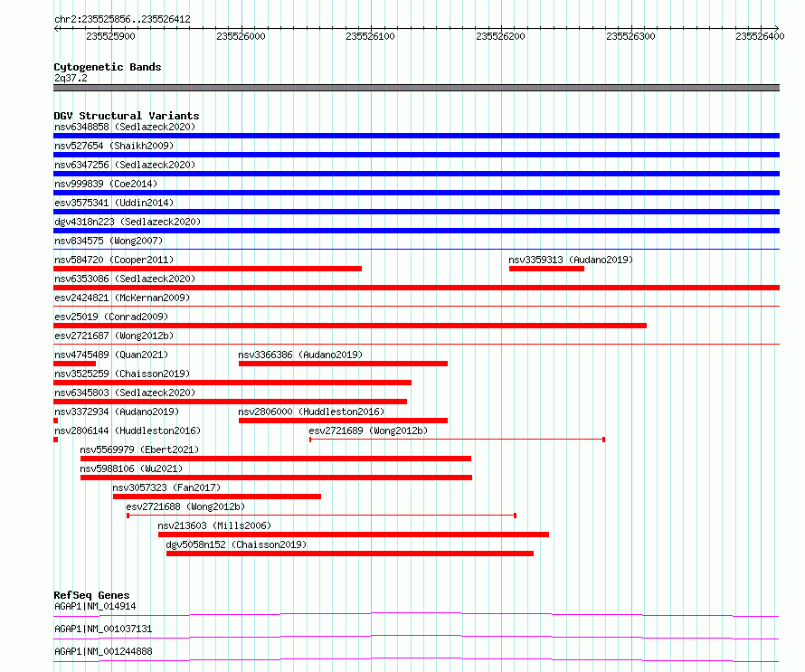Screen dimensions: 805x672
Task: Open the AGAP1|NM_001244888 gene label
Action: [103, 651]
